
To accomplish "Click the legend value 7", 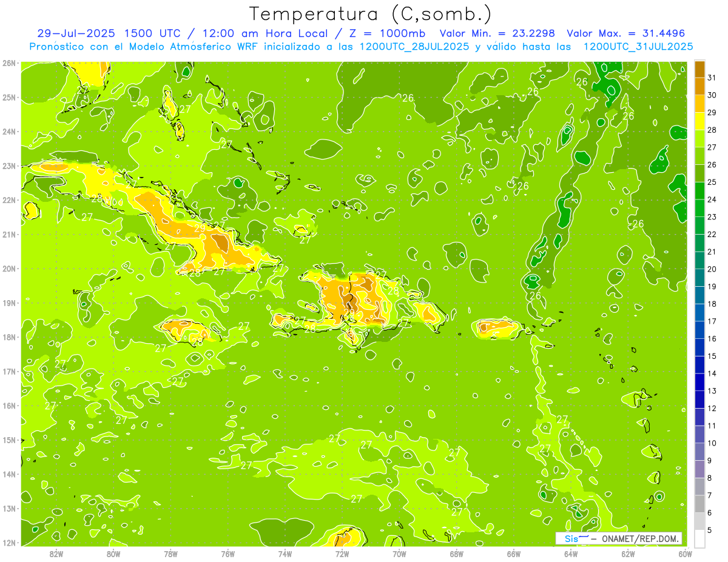I will (x=710, y=495).
